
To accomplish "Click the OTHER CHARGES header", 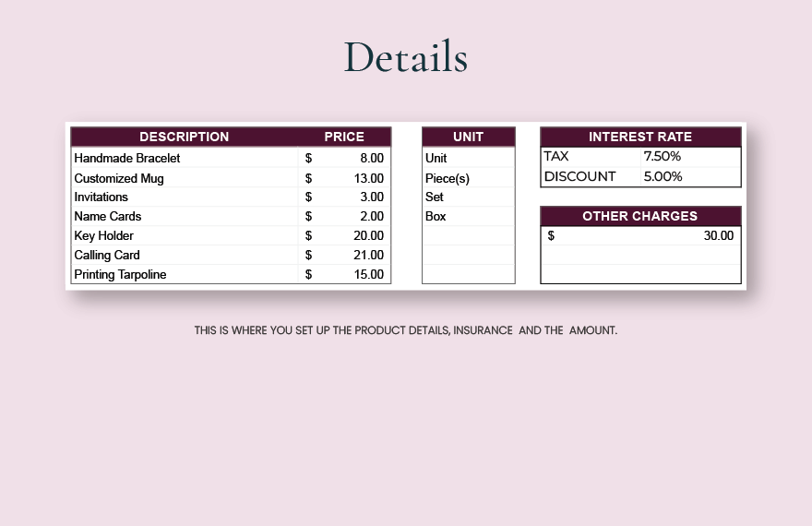I will 640,216.
